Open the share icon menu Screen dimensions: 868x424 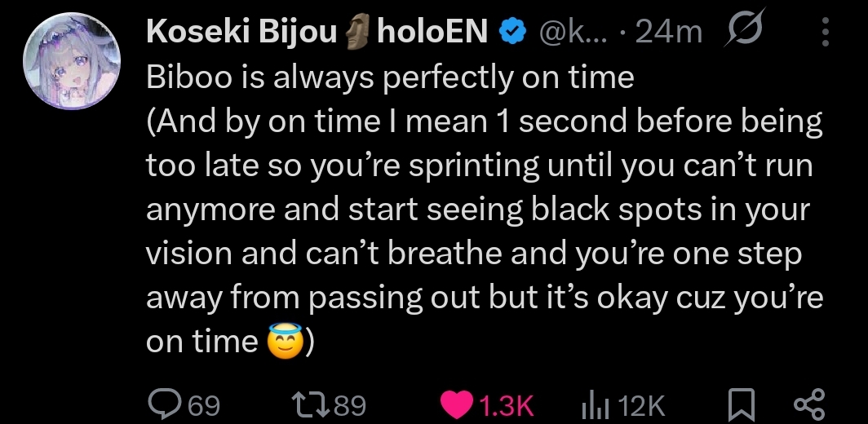tap(809, 404)
